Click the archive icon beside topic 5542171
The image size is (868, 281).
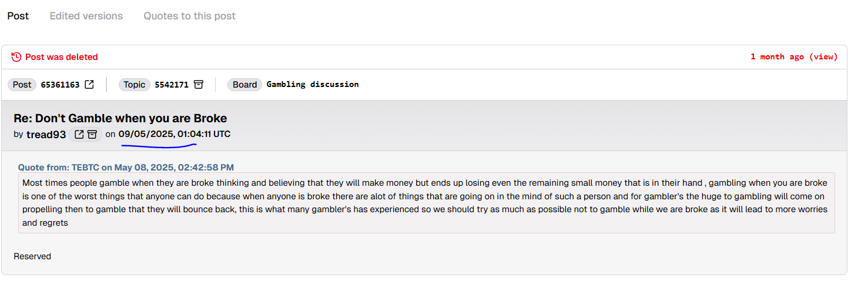(x=199, y=85)
